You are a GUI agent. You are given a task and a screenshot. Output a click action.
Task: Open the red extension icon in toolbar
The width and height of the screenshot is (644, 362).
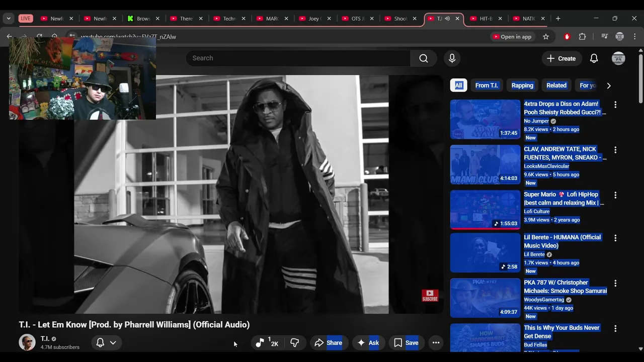click(x=567, y=37)
